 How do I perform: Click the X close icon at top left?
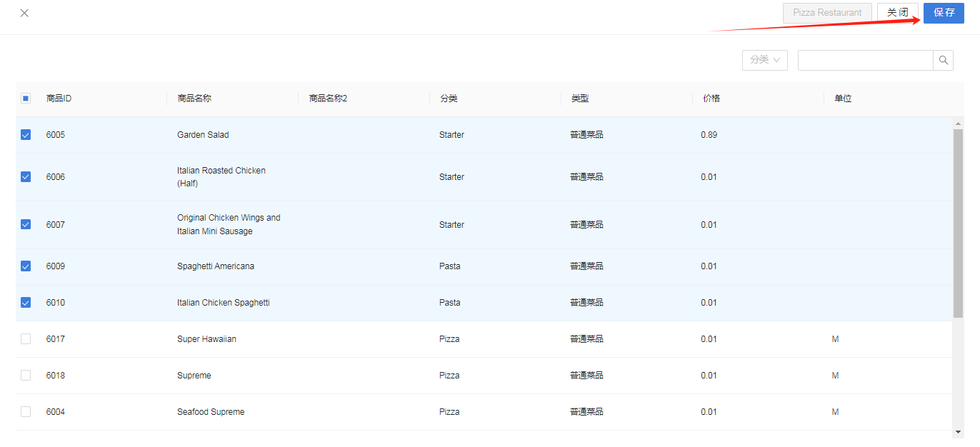click(x=24, y=13)
